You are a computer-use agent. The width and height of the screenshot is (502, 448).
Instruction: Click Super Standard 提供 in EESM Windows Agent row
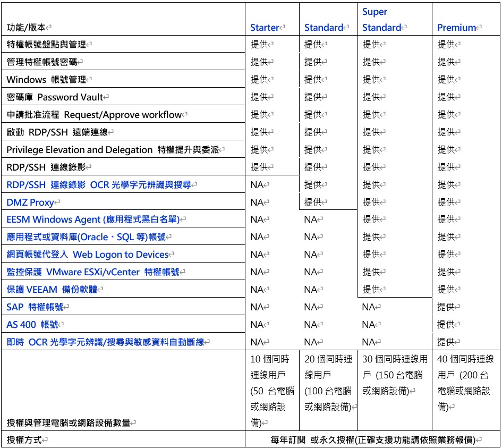(x=371, y=219)
